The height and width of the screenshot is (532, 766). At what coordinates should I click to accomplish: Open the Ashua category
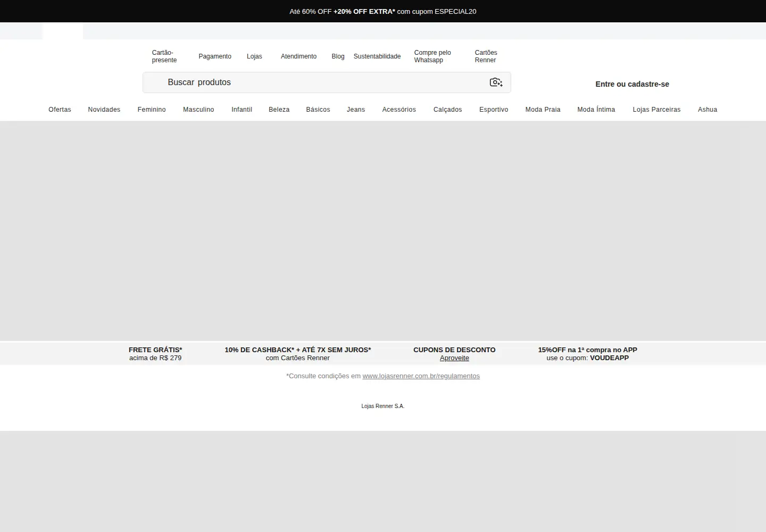(x=707, y=110)
